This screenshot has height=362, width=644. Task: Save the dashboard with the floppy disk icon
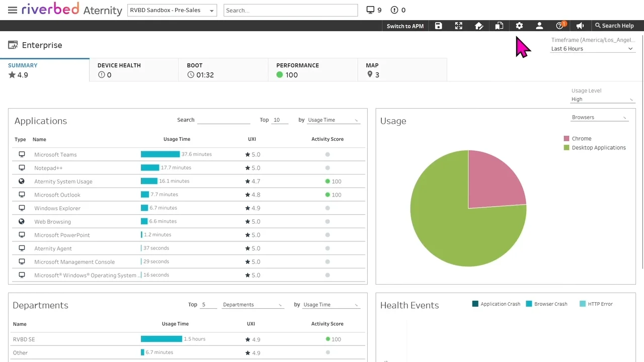[x=439, y=26]
